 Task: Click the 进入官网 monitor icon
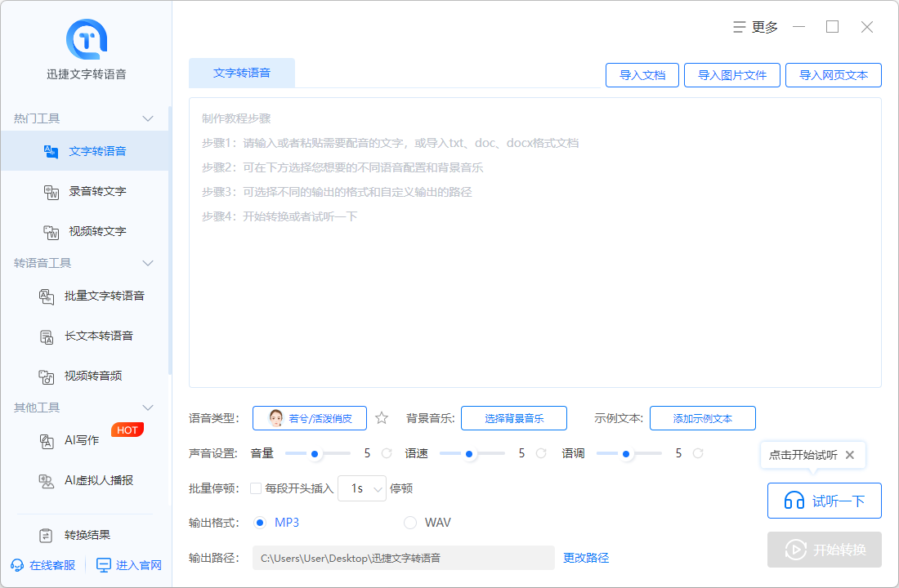[x=104, y=565]
